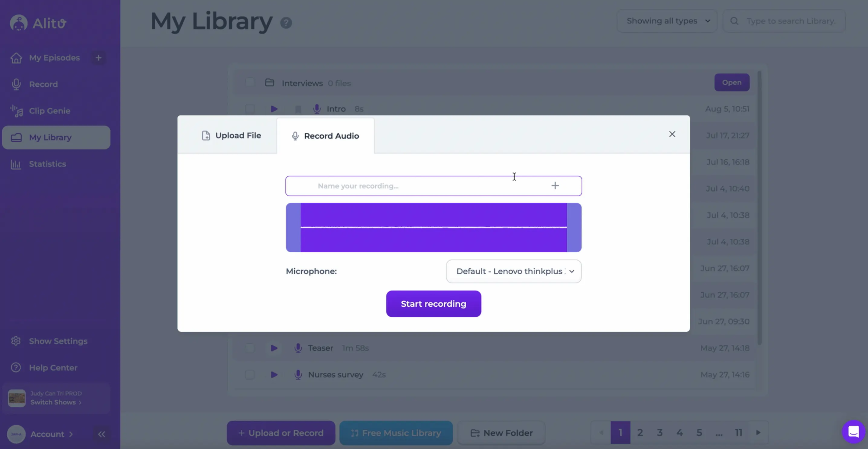This screenshot has height=449, width=868.
Task: Go to page 5
Action: pyautogui.click(x=699, y=432)
